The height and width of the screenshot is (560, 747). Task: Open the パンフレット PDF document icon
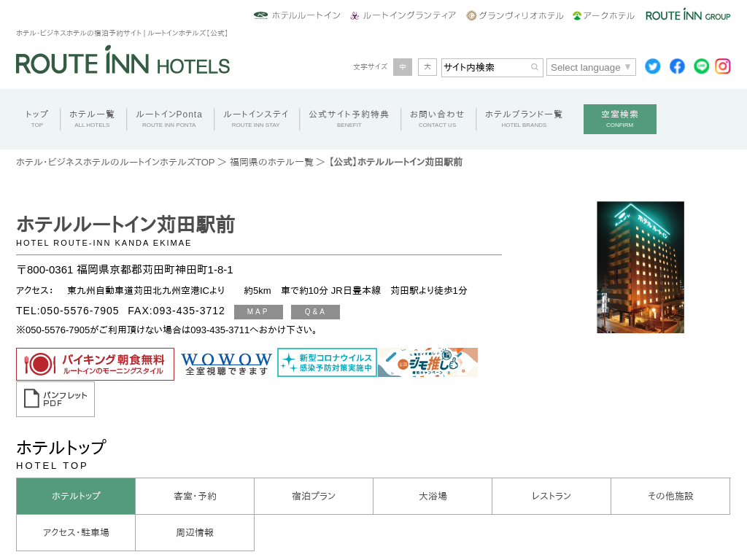tap(55, 399)
